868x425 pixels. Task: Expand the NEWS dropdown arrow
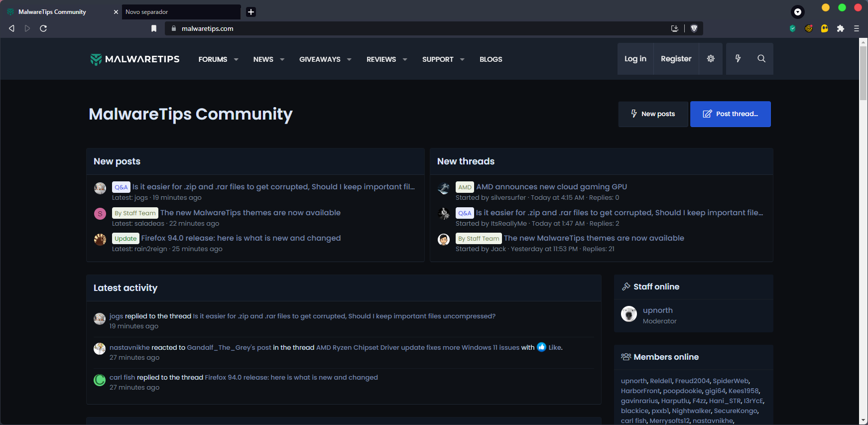point(282,59)
